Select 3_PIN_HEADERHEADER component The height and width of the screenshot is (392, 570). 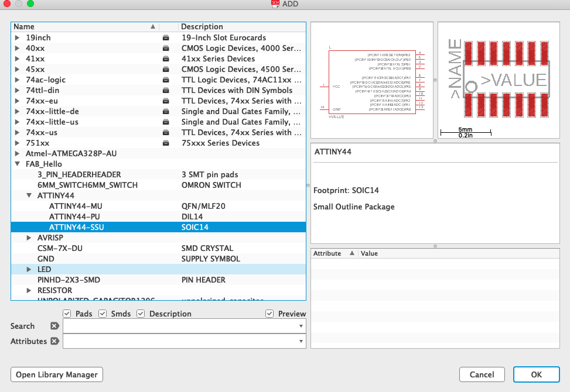(x=159, y=174)
